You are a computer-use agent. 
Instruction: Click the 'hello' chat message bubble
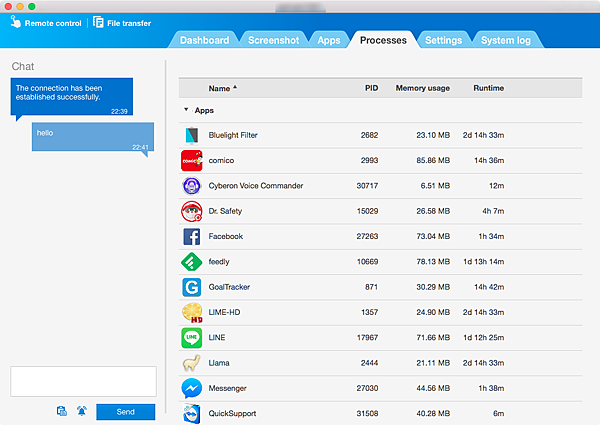[x=93, y=137]
